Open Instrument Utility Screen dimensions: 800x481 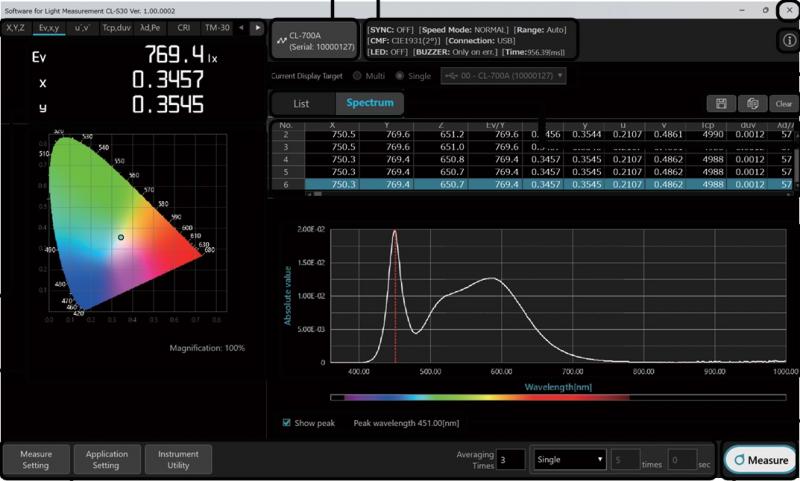[178, 459]
